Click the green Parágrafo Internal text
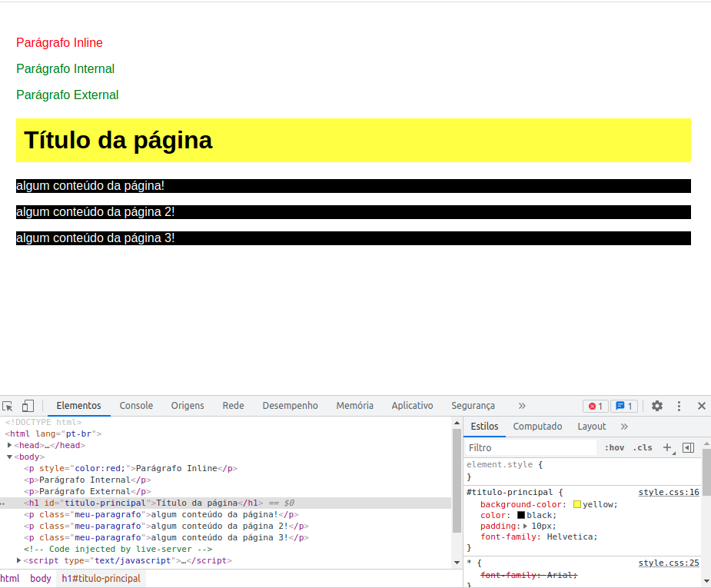This screenshot has height=588, width=711. (65, 69)
